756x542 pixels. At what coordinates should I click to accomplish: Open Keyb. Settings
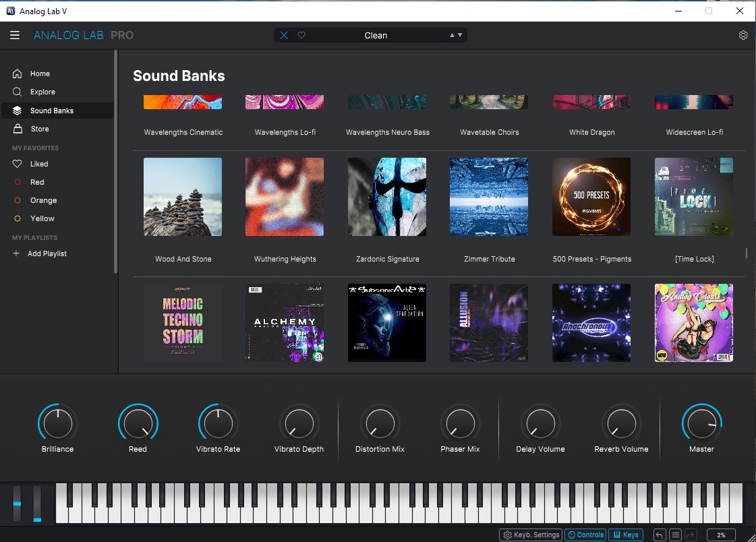click(531, 535)
